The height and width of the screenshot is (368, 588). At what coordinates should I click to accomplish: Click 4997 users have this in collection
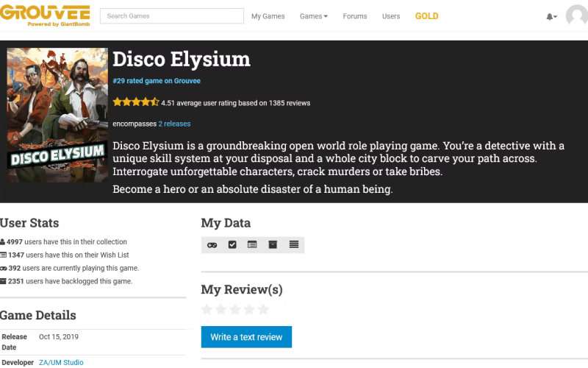click(x=67, y=242)
